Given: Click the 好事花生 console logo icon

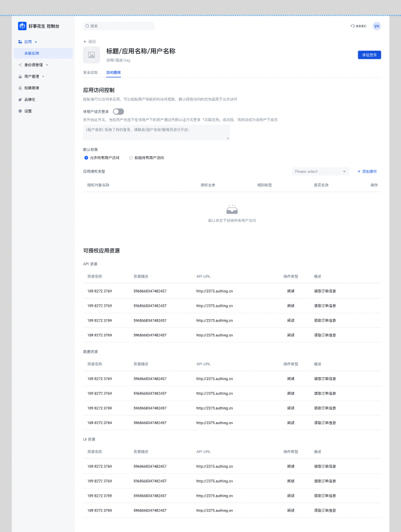Looking at the screenshot, I should 22,26.
